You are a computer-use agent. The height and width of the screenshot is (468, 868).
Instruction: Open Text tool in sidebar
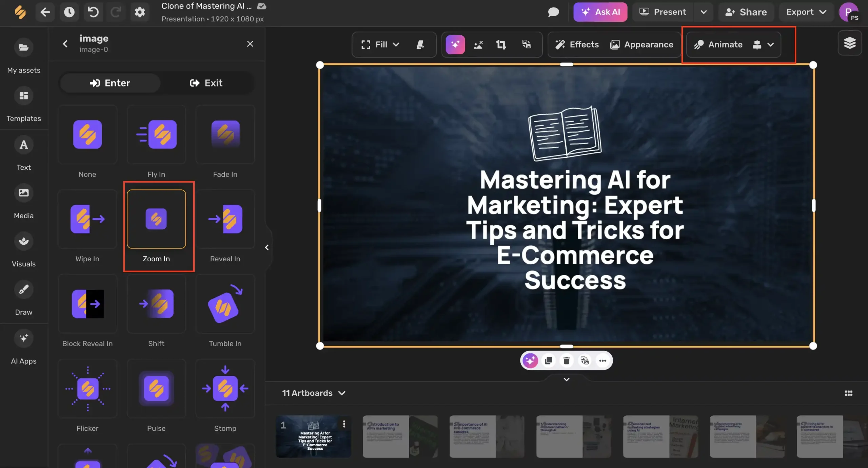(x=24, y=153)
